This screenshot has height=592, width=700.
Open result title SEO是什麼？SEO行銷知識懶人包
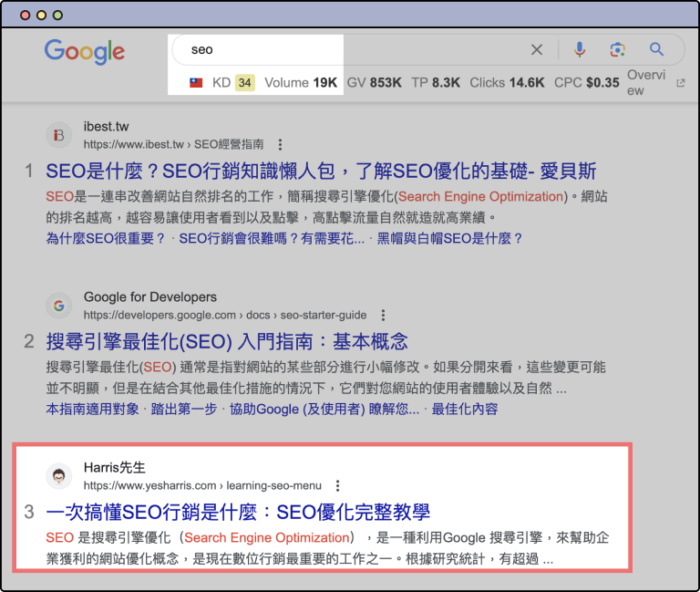tap(321, 171)
